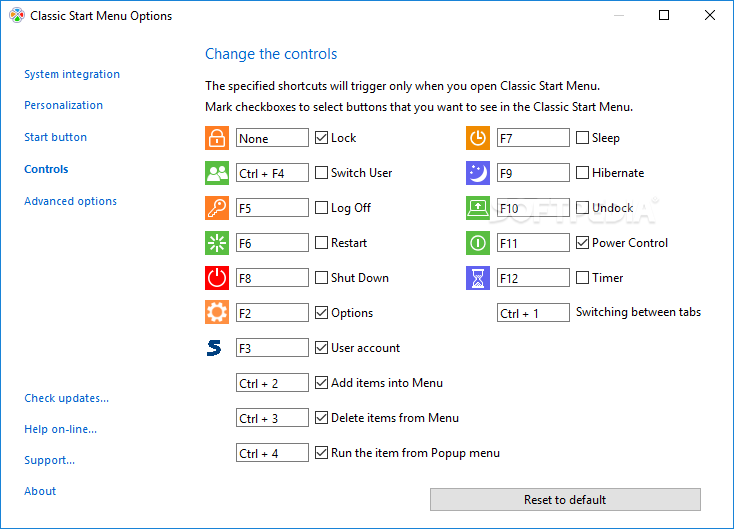Viewport: 734px width, 529px height.
Task: Click the green Undock laptop icon
Action: 477,208
